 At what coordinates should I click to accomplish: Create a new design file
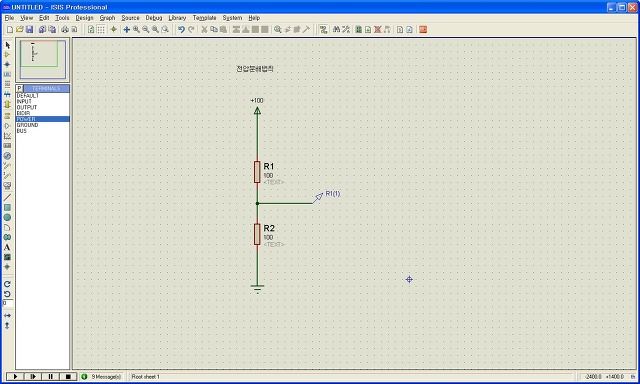pyautogui.click(x=10, y=29)
